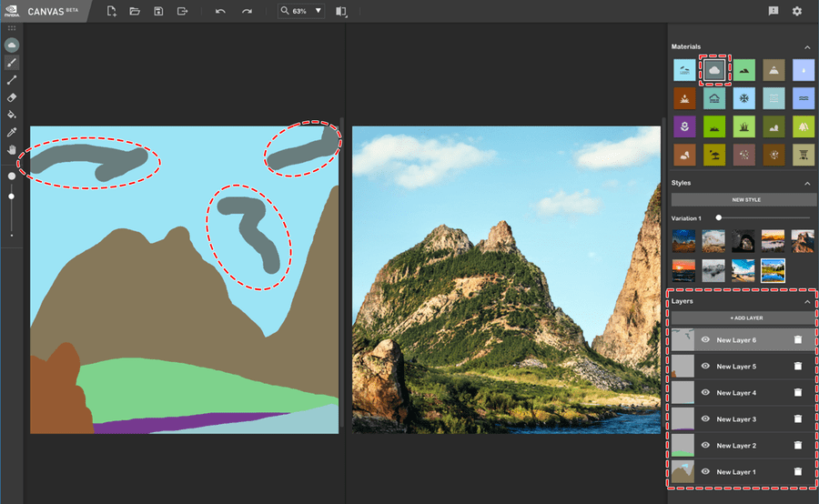The width and height of the screenshot is (819, 504).
Task: Activate the Eyedropper tool
Action: click(12, 132)
